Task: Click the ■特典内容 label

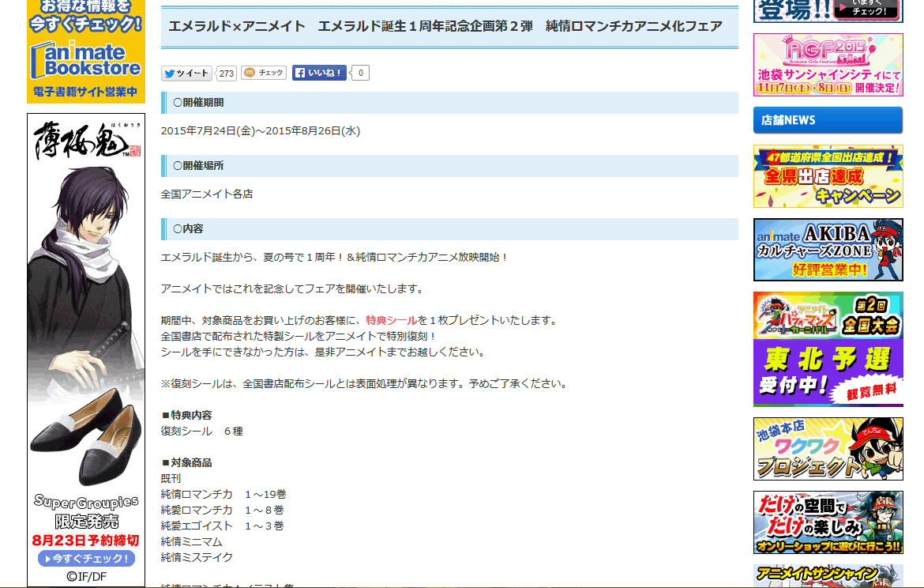Action: coord(186,415)
